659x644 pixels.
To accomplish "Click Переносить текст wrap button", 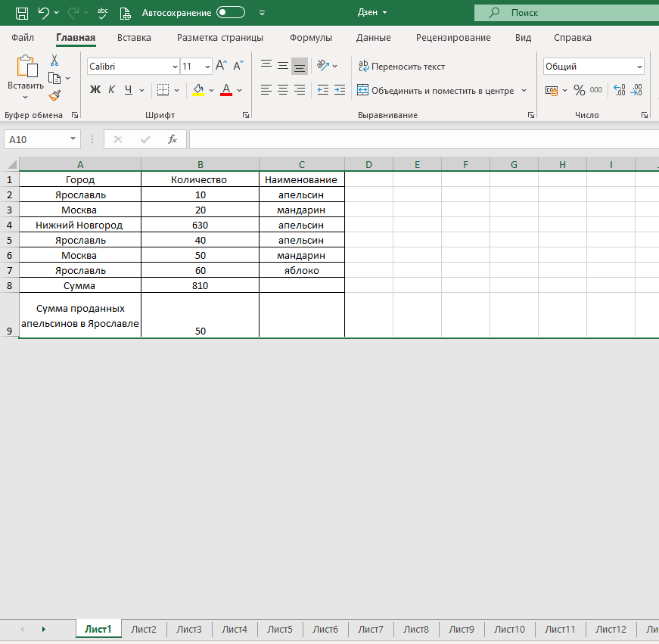I will tap(401, 67).
